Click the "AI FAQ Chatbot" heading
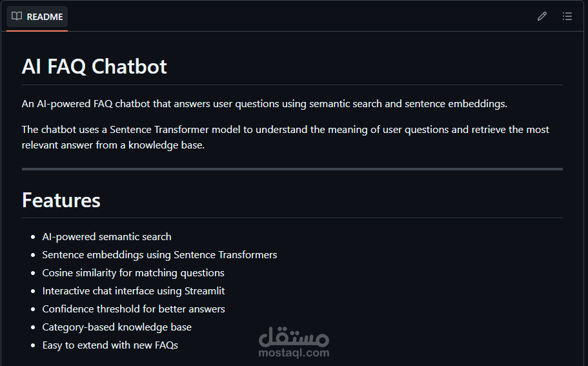This screenshot has width=588, height=366. tap(94, 66)
